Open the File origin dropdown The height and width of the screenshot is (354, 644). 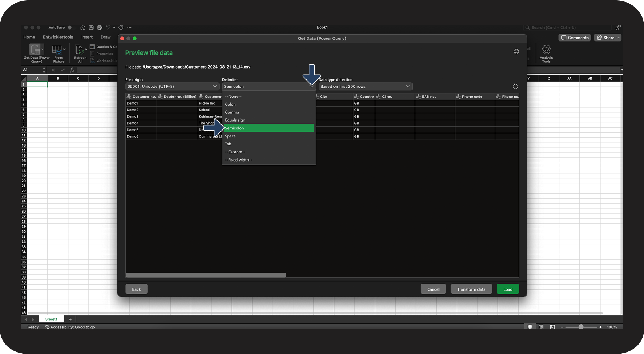coord(172,86)
